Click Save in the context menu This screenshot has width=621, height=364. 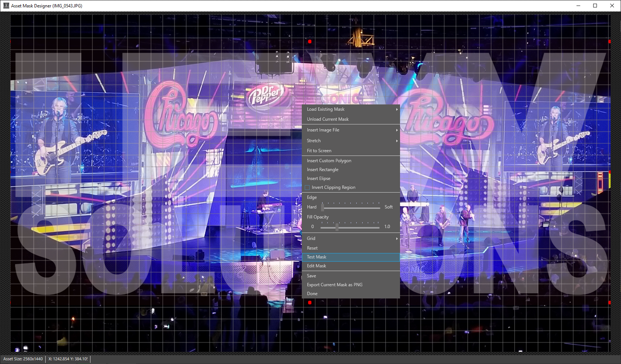351,276
